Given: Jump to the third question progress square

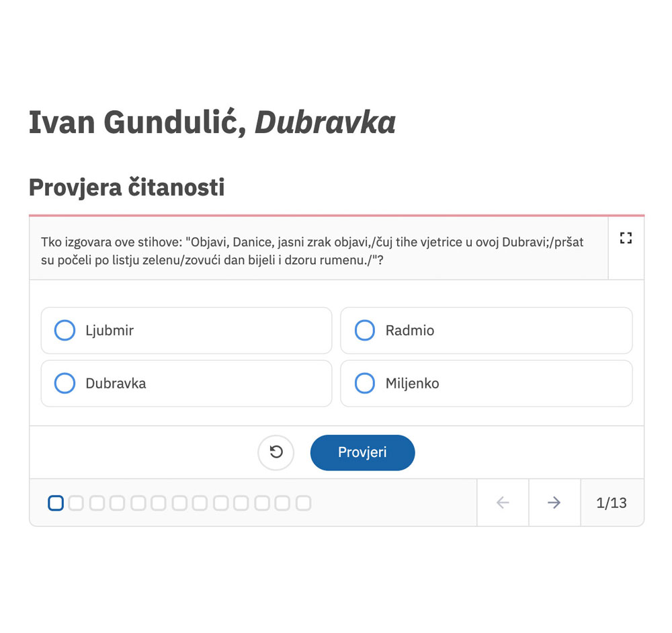Looking at the screenshot, I should click(97, 503).
